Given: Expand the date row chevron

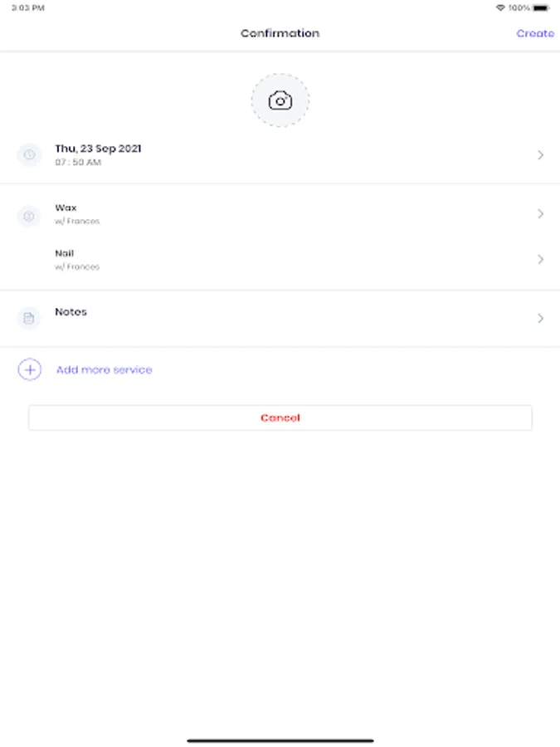Looking at the screenshot, I should coord(540,155).
